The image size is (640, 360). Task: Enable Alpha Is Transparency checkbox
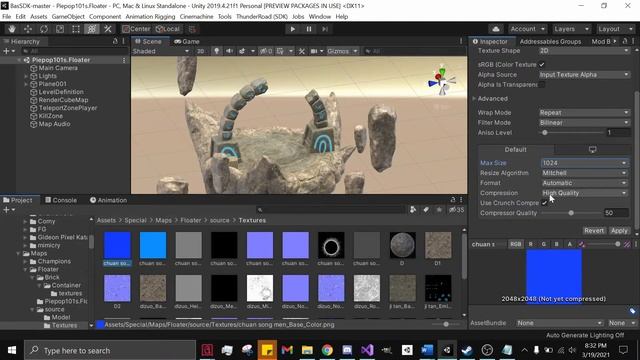coord(542,84)
